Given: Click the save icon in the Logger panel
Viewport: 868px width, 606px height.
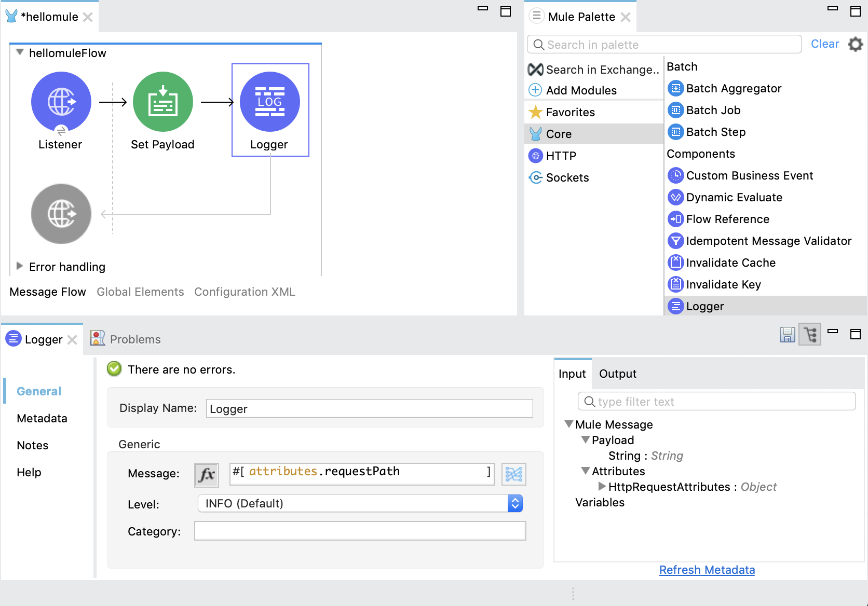Looking at the screenshot, I should (x=787, y=335).
